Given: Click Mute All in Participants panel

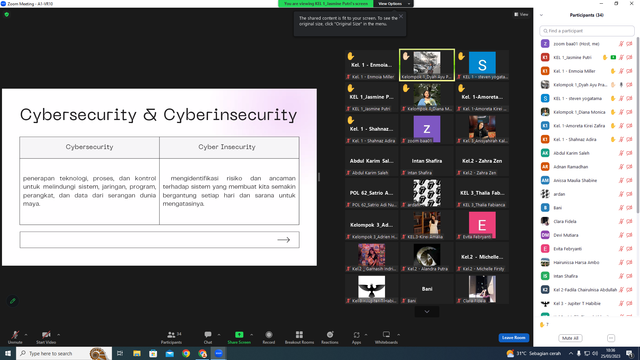Looking at the screenshot, I should (x=570, y=338).
